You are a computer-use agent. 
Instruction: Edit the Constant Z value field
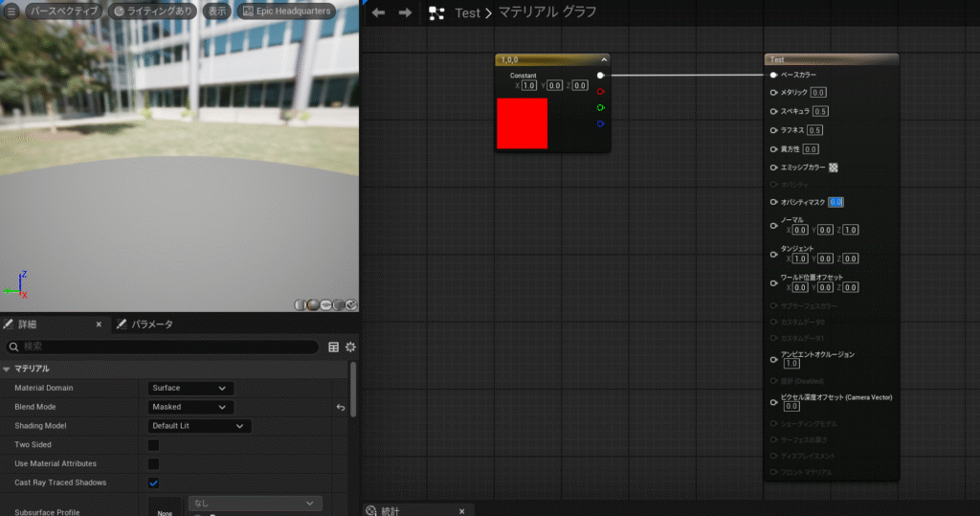(580, 86)
